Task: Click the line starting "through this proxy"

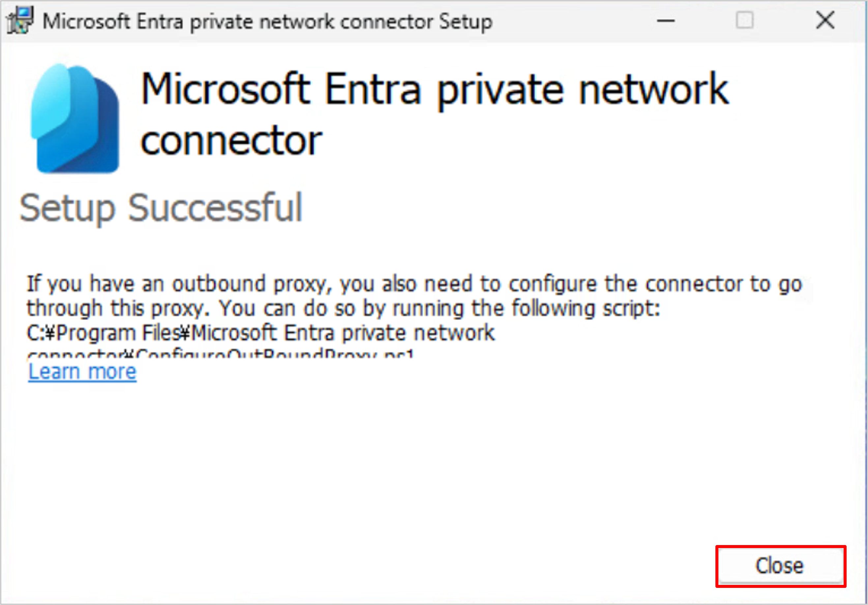Action: 343,308
